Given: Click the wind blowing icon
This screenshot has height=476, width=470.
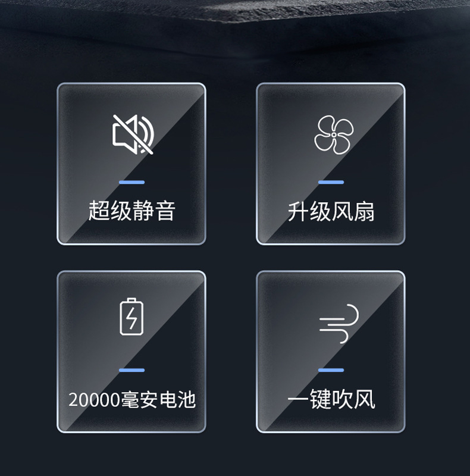Looking at the screenshot, I should 339,323.
